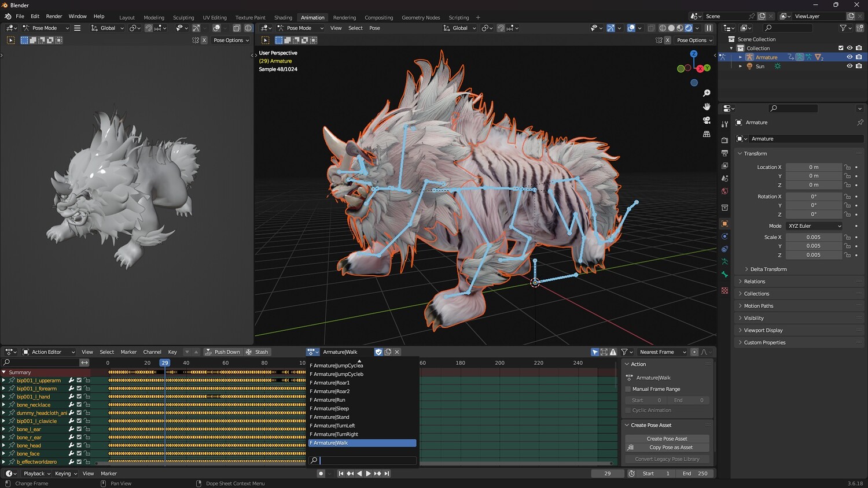Jump to the end frame
The height and width of the screenshot is (488, 868).
point(387,474)
